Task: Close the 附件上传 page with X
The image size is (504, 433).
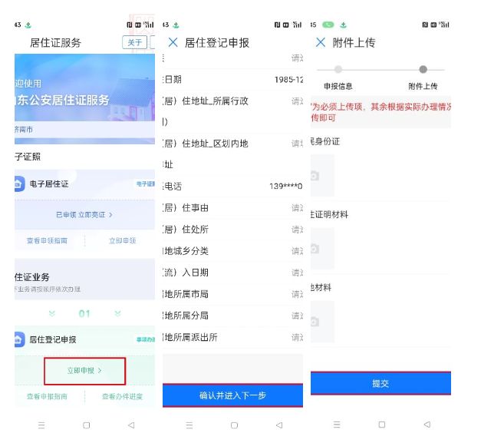Action: coord(320,43)
